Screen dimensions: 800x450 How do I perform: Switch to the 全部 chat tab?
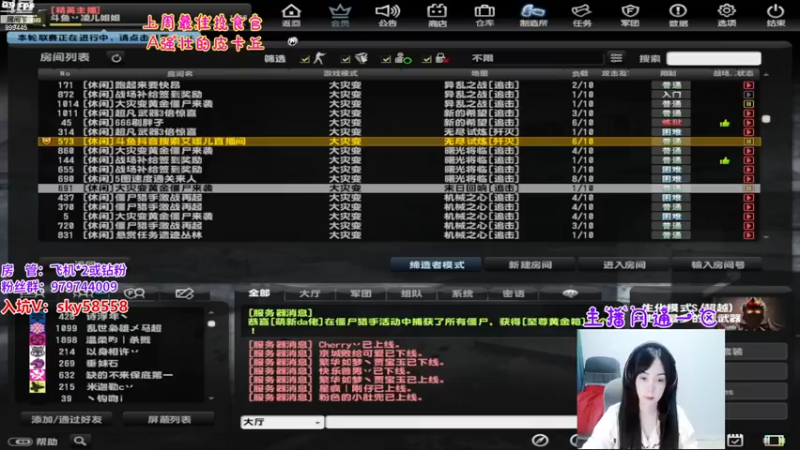[x=259, y=293]
